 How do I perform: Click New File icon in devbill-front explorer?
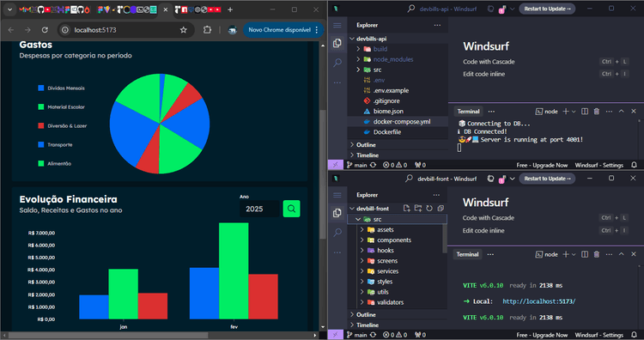point(407,208)
